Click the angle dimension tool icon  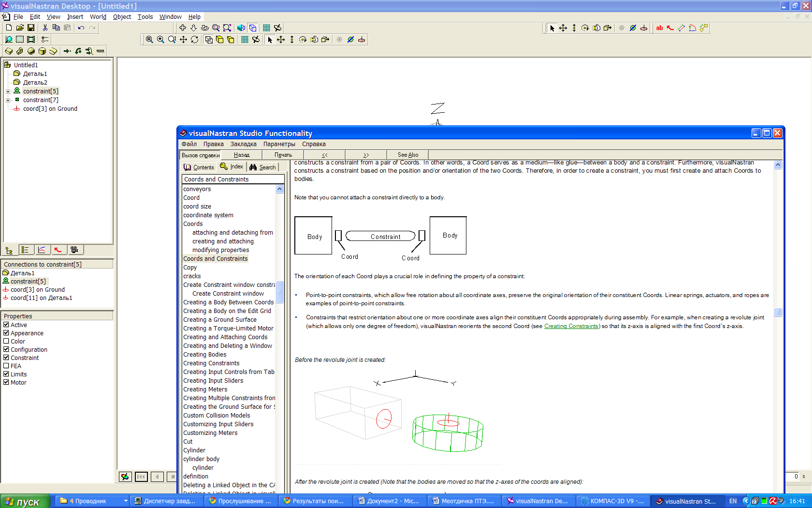[693, 28]
